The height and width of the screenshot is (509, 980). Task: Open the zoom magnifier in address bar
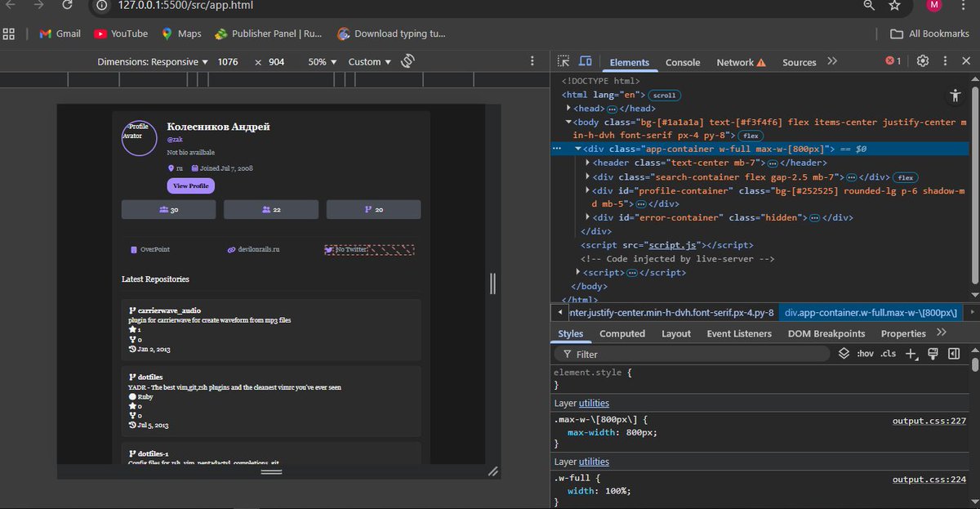click(x=869, y=6)
